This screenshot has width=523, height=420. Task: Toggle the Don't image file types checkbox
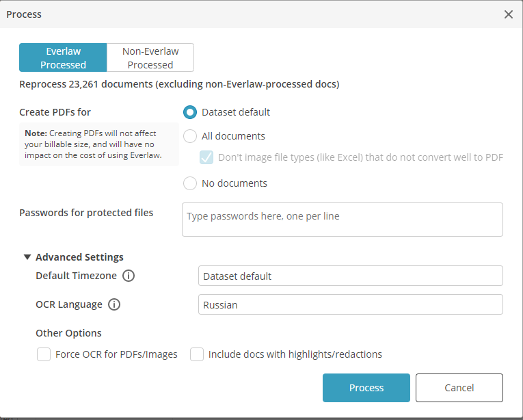[206, 157]
